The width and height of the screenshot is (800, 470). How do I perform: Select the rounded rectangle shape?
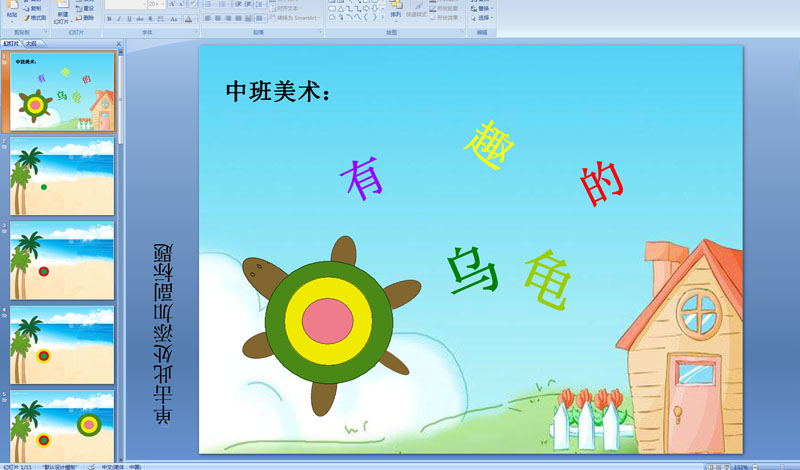(x=332, y=9)
